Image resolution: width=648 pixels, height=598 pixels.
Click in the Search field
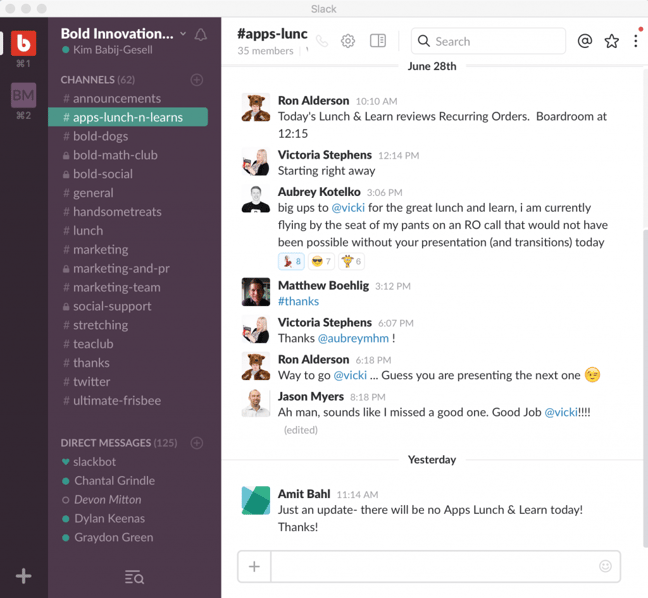(488, 41)
